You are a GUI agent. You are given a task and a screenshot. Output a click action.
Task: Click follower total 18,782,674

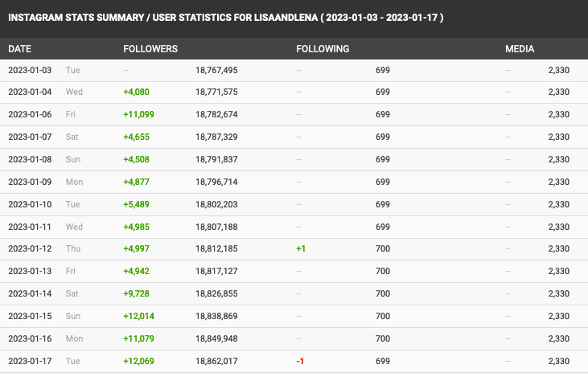216,114
